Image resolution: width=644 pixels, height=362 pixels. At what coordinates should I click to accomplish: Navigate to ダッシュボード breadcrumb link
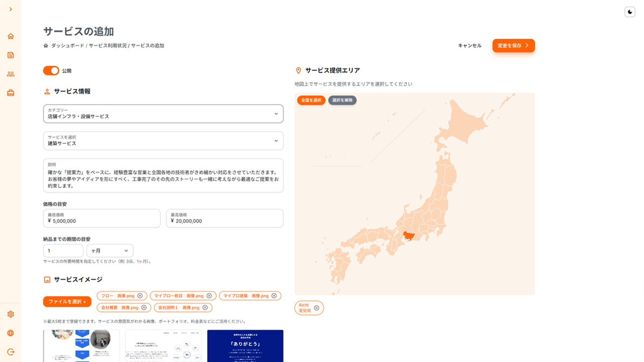pos(68,46)
